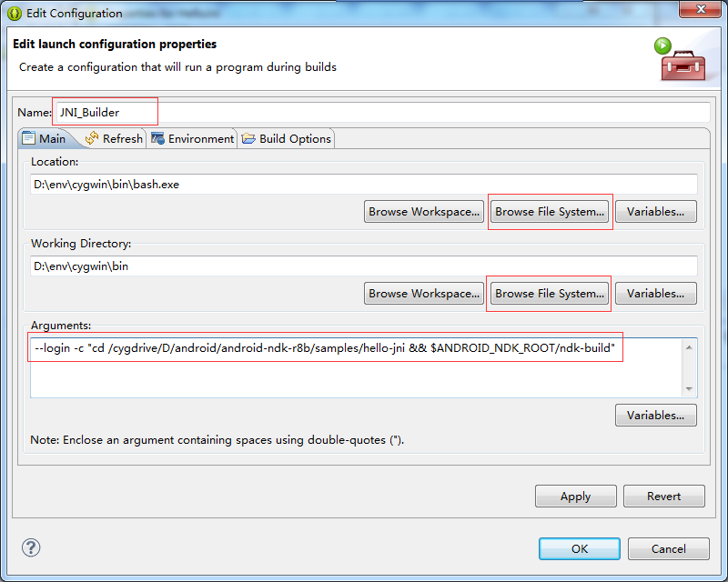Open the Environment tab
Image resolution: width=728 pixels, height=582 pixels.
192,138
